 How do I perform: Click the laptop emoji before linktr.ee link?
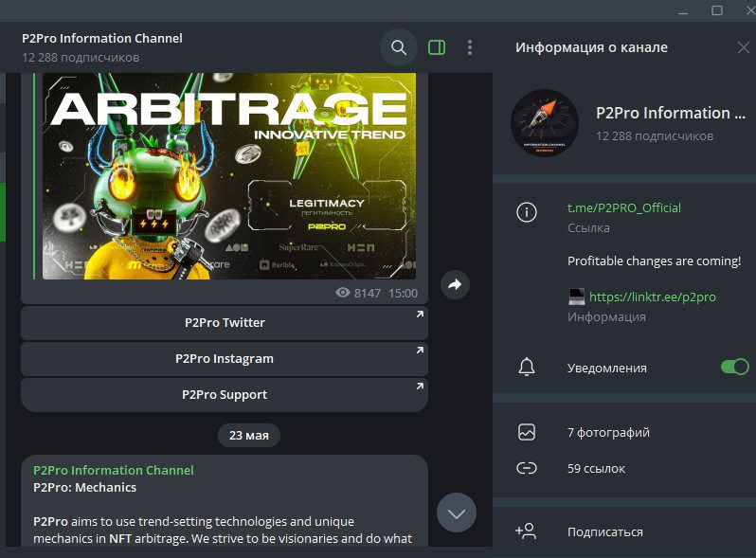coord(577,297)
